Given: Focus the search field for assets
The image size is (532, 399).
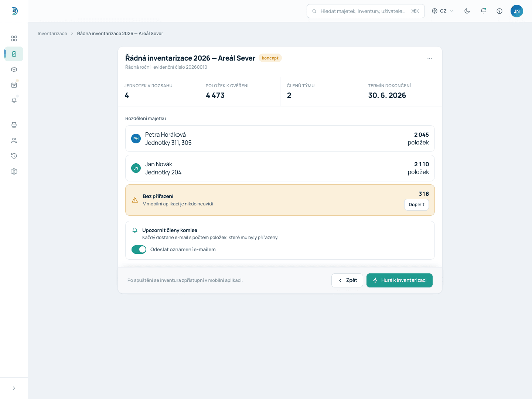Looking at the screenshot, I should click(366, 11).
